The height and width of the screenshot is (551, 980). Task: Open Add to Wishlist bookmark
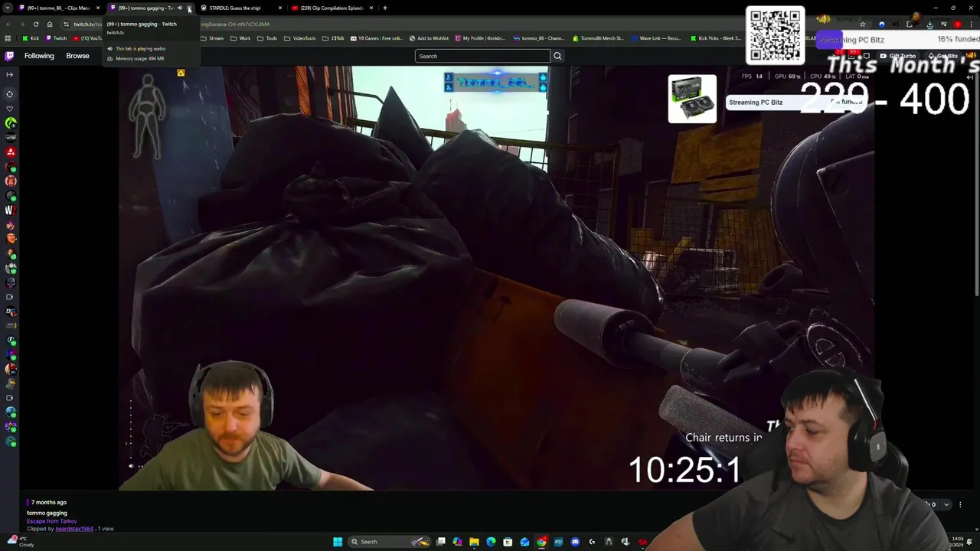429,38
